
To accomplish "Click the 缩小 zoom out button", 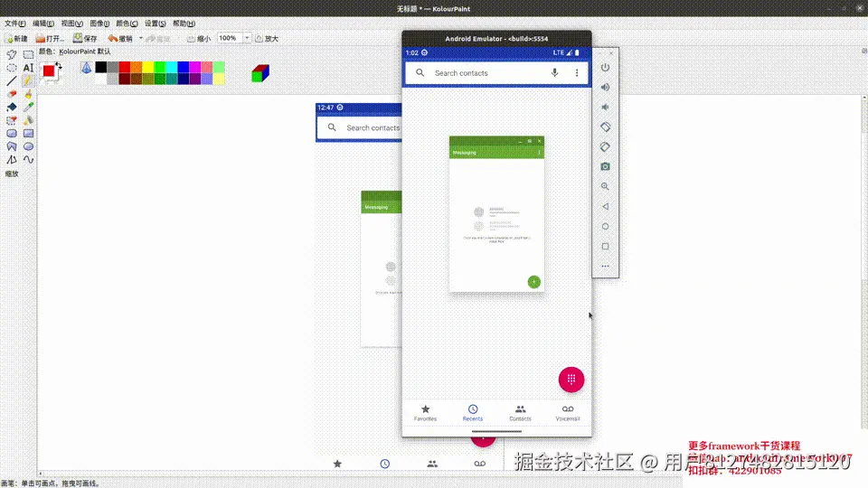I will [x=199, y=38].
